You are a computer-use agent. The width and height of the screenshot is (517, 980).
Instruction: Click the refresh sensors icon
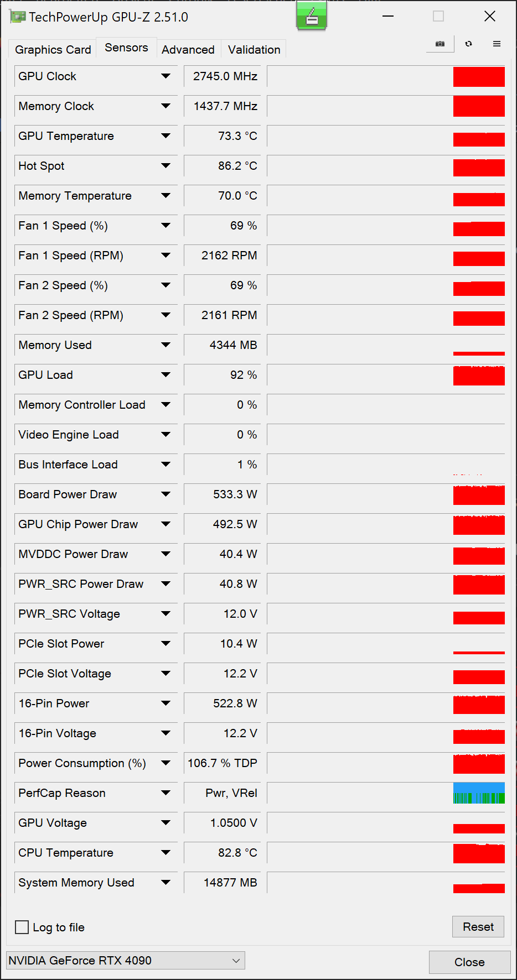point(469,44)
